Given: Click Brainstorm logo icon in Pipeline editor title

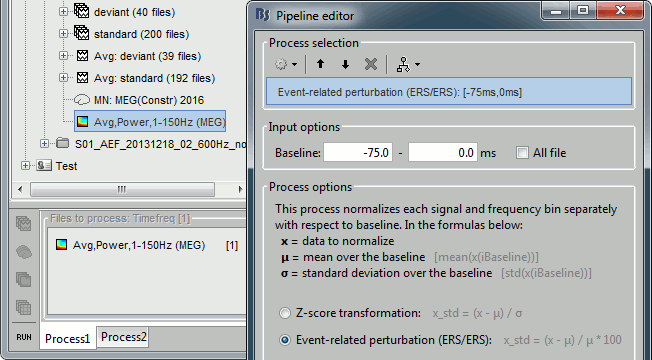Looking at the screenshot, I should point(263,15).
